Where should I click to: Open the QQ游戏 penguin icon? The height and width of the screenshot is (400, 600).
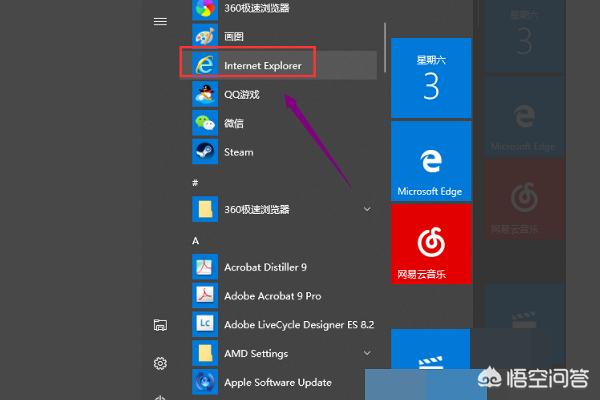point(205,94)
